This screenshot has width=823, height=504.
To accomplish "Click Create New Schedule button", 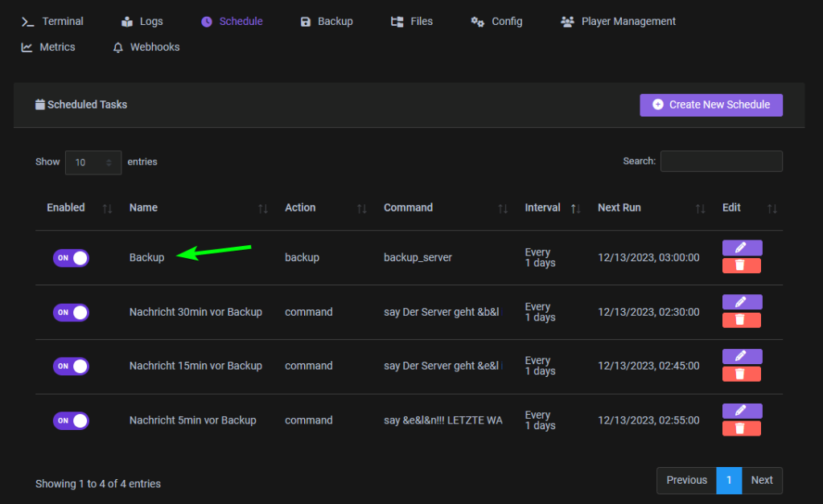I will 711,104.
